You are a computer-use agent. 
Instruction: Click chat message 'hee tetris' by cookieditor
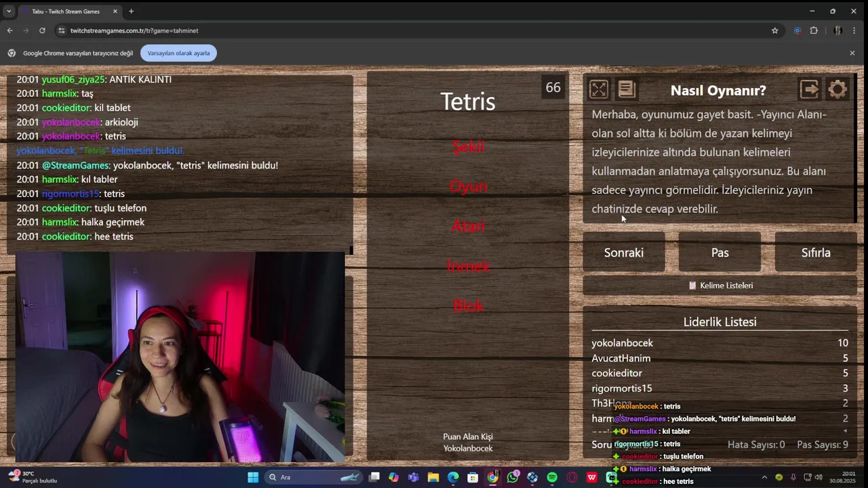[75, 237]
